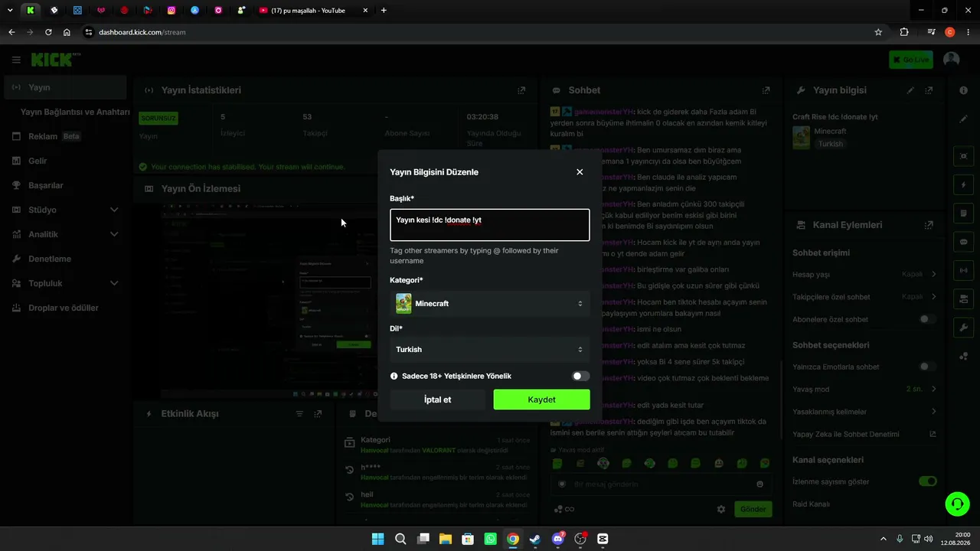The image size is (980, 551).
Task: Save changes with the Kaydet button
Action: pos(542,399)
